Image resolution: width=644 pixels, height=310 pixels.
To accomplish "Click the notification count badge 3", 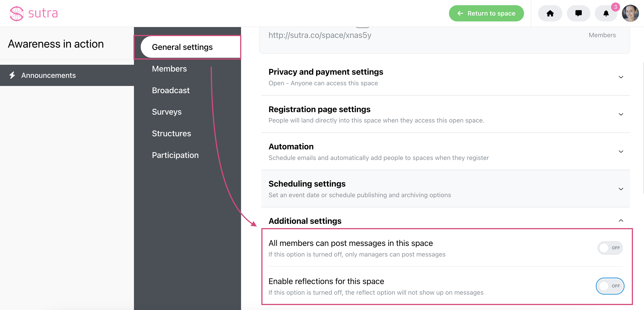I will click(x=615, y=7).
